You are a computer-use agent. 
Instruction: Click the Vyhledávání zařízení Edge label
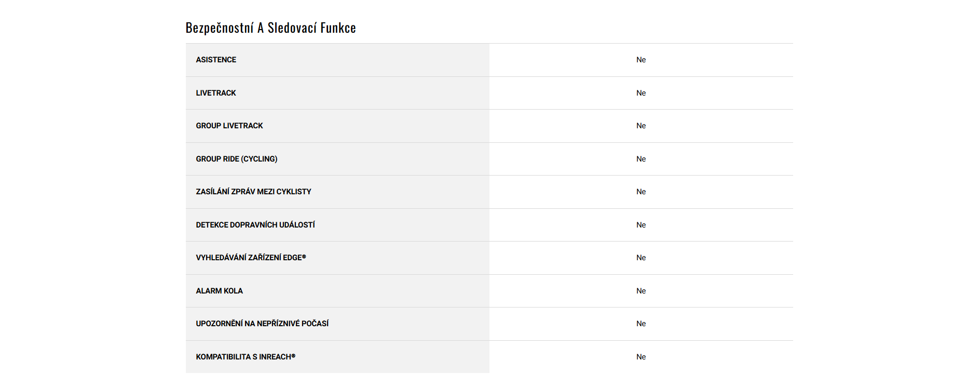[x=251, y=258]
